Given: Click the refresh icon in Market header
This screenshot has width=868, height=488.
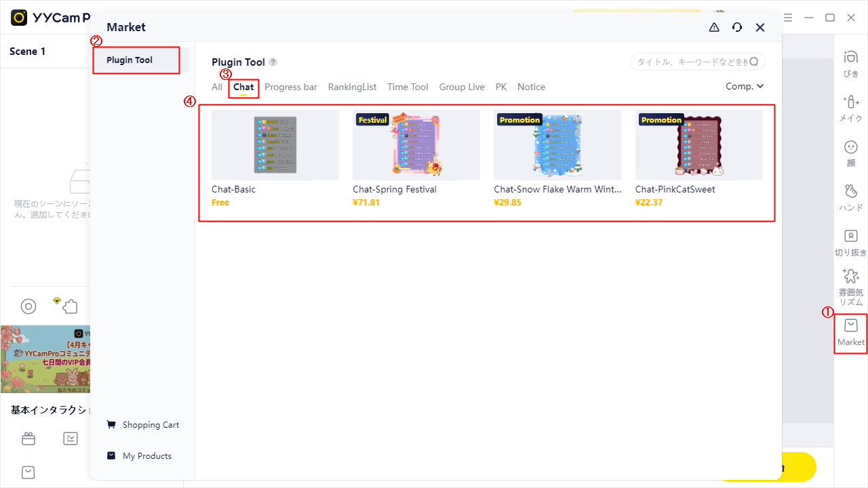Looking at the screenshot, I should [737, 27].
